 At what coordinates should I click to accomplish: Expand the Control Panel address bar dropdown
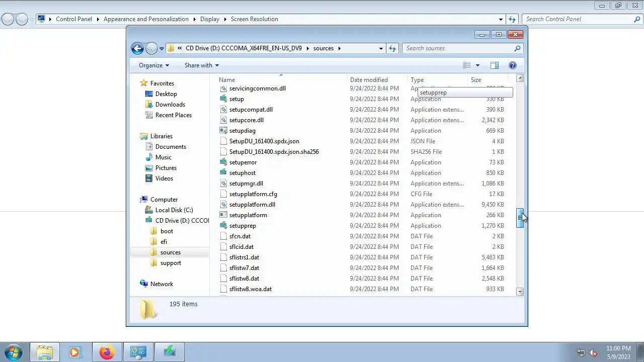(x=501, y=19)
